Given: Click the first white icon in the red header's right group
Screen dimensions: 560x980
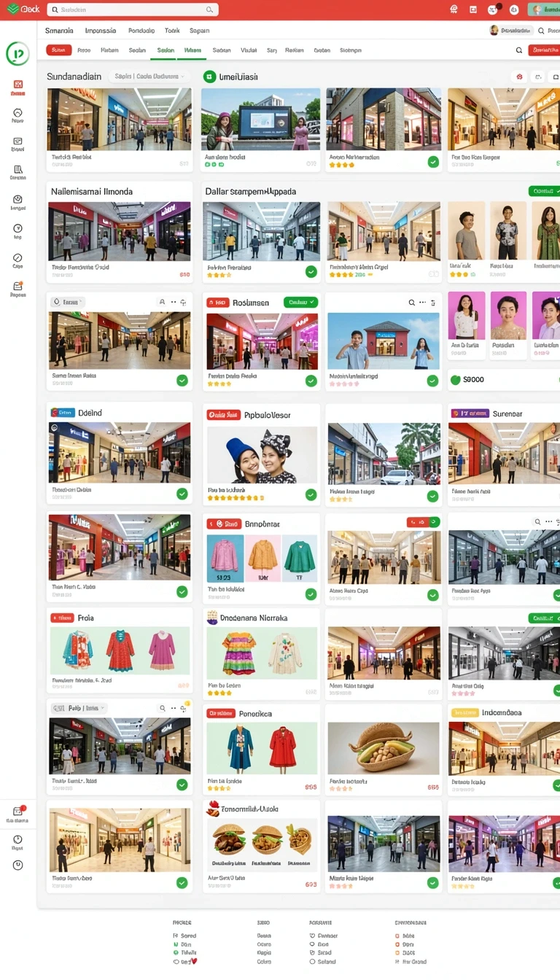Looking at the screenshot, I should pos(454,9).
